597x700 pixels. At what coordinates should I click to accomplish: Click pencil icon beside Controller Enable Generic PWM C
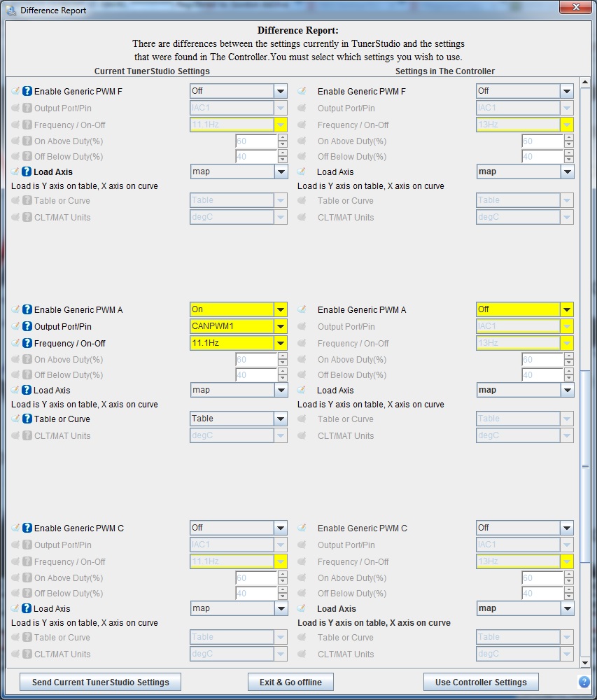(x=302, y=528)
